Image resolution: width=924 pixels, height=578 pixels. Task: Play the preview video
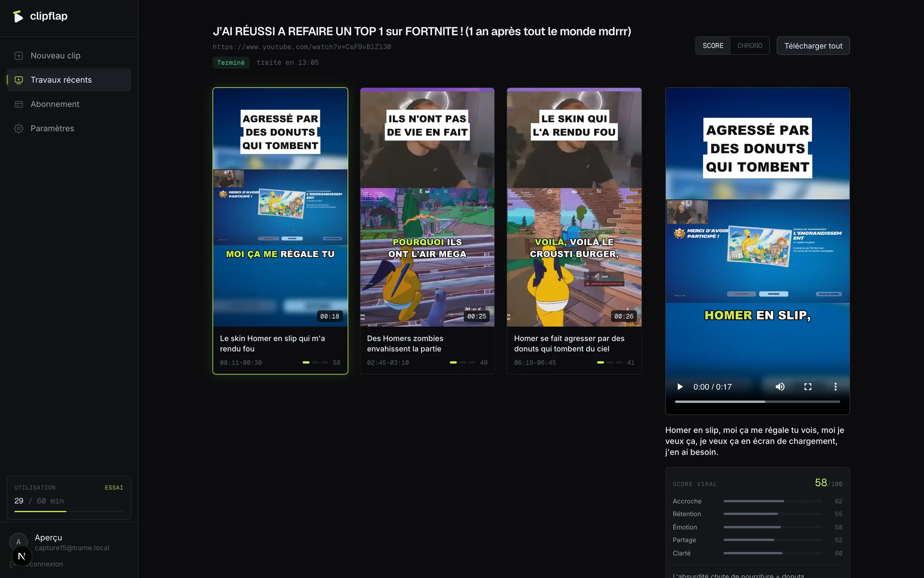point(680,387)
